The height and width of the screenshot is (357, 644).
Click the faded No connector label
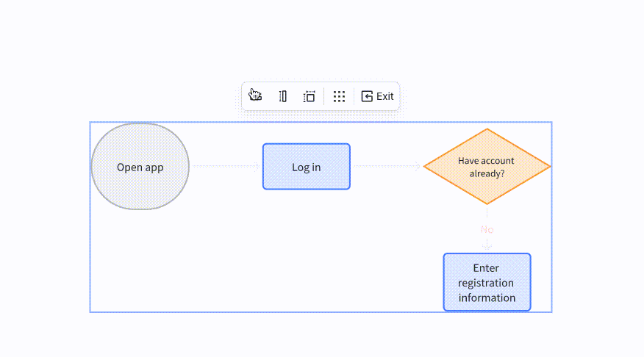(487, 229)
